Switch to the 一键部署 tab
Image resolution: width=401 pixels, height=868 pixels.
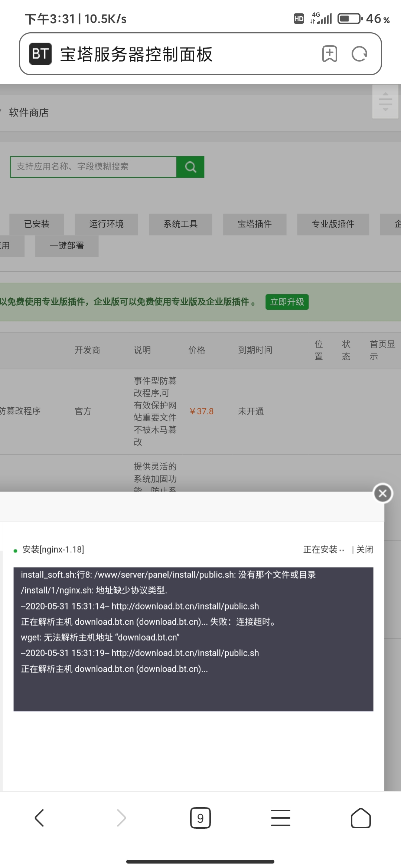click(x=67, y=246)
